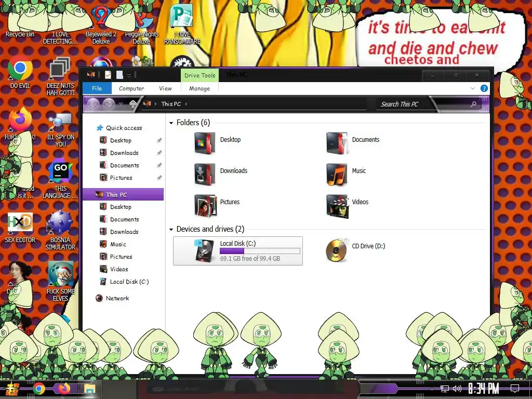Open recent locations dropdown arrow
532x399 pixels.
coord(122,104)
